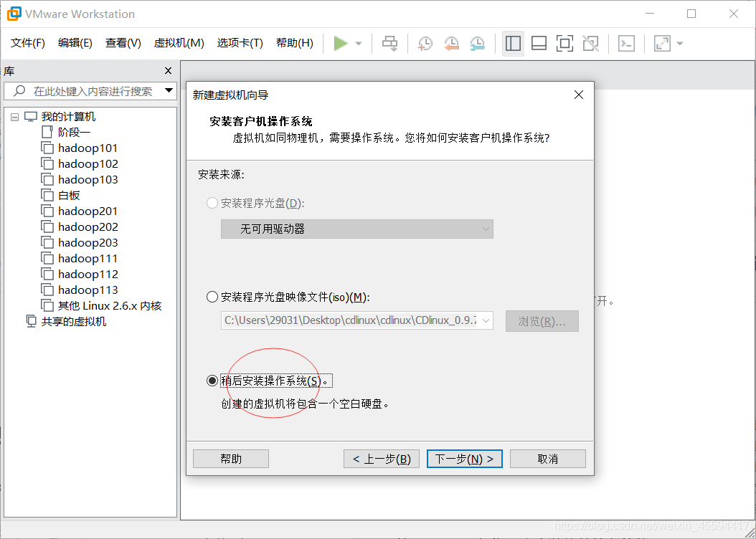Click the take snapshot clock icon
756x539 pixels.
click(425, 43)
